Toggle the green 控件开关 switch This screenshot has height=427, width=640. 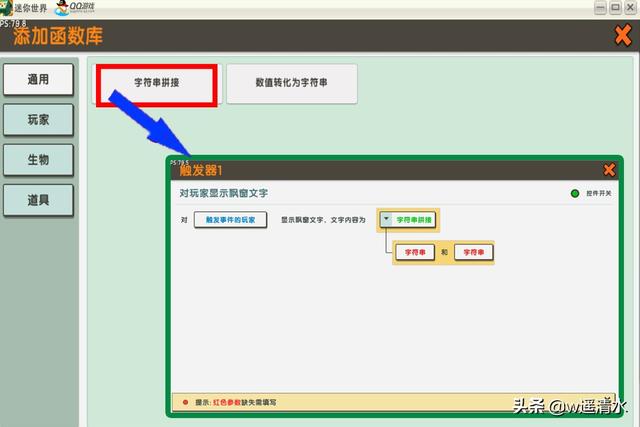[575, 193]
